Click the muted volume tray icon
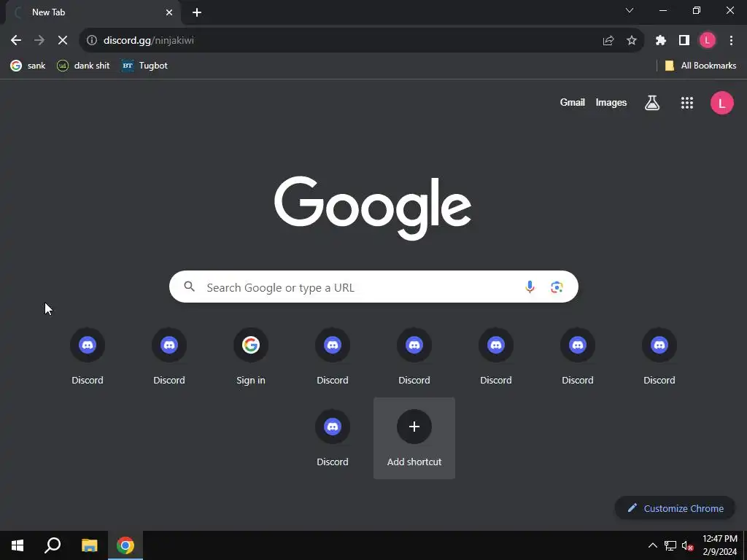Image resolution: width=747 pixels, height=560 pixels. coord(687,545)
